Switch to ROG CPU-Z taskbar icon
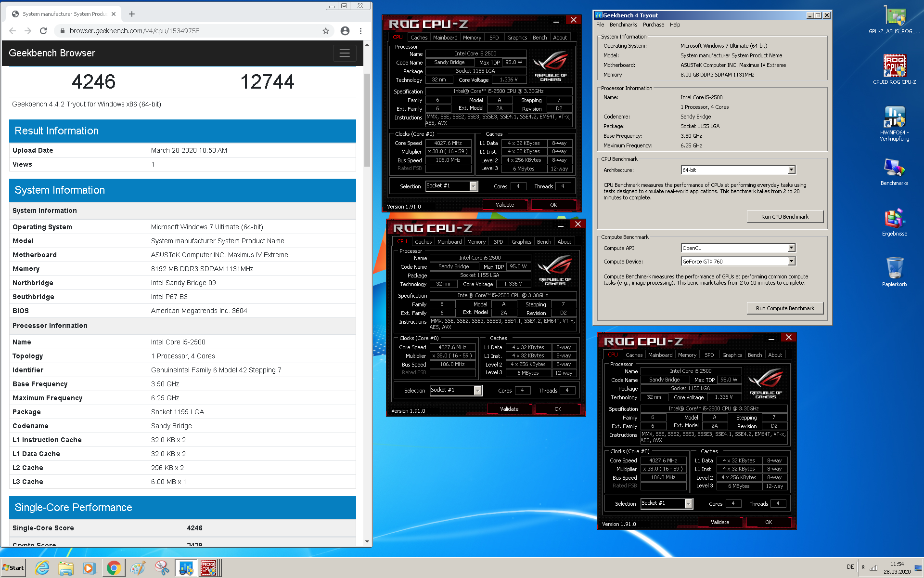 209,568
